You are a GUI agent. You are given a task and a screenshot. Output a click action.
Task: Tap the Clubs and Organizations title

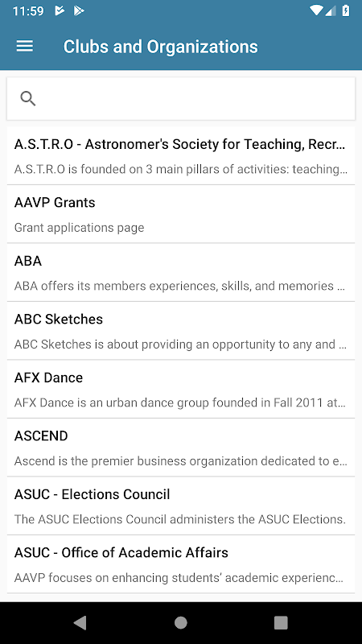tap(160, 47)
